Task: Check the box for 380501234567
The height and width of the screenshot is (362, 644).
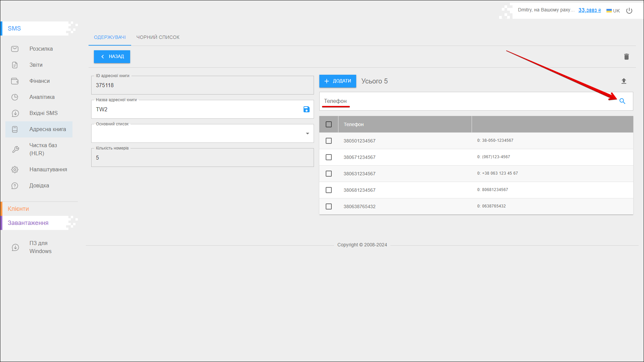Action: pyautogui.click(x=329, y=141)
